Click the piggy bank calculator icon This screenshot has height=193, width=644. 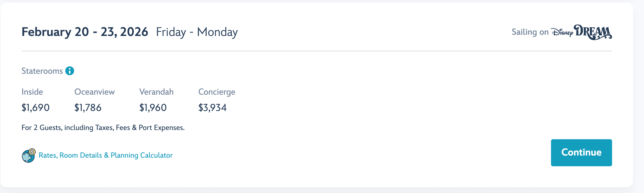[x=29, y=156]
